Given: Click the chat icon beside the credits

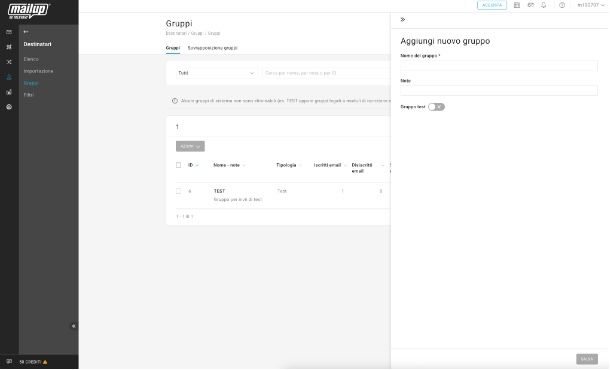Looking at the screenshot, I should [9, 362].
